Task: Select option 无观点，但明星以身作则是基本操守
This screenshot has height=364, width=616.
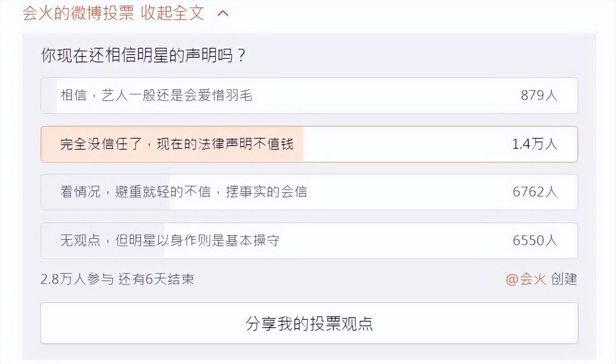Action: [x=309, y=241]
